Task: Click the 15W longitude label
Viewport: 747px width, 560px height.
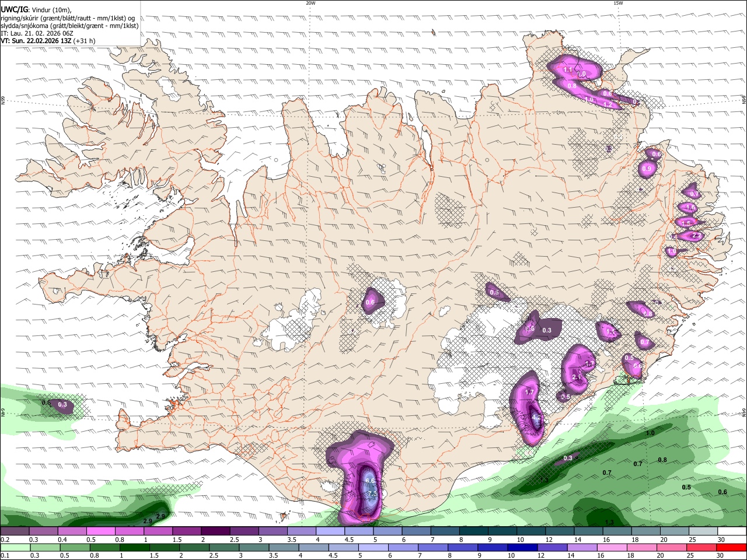Action: coord(618,3)
